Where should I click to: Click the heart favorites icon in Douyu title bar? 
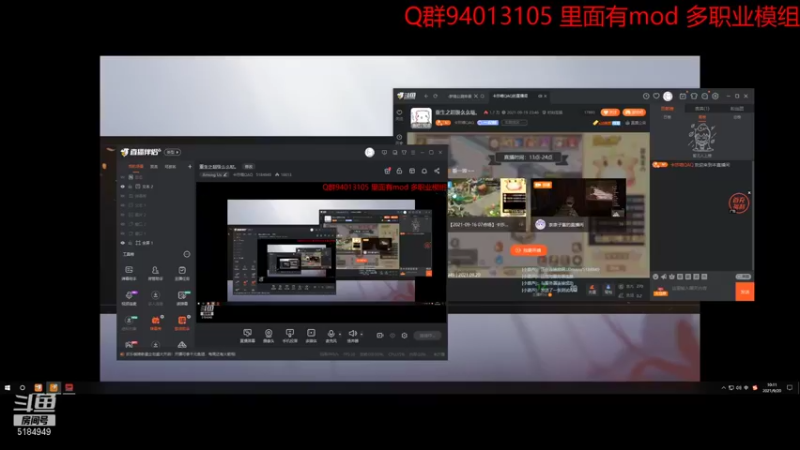[656, 96]
